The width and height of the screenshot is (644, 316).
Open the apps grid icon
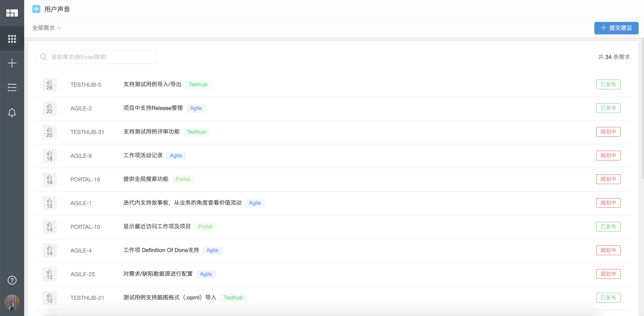[x=12, y=39]
